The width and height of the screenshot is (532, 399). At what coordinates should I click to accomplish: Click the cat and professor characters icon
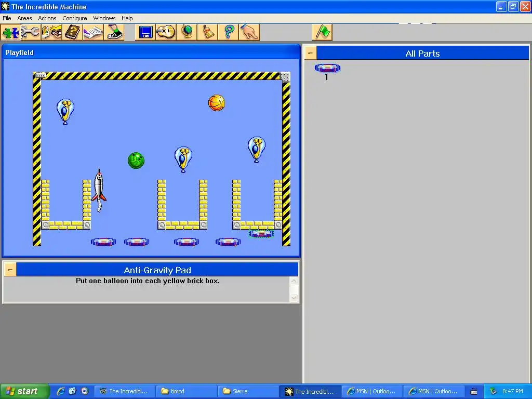(x=51, y=33)
